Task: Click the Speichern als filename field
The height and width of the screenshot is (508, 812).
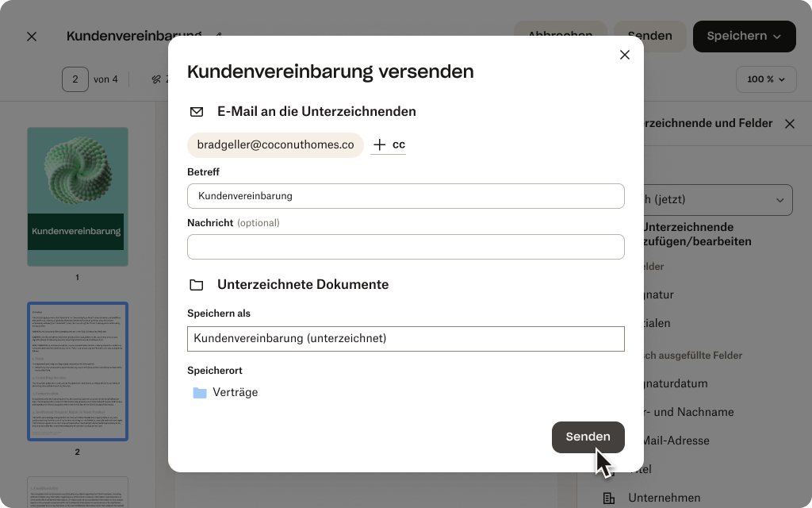Action: 405,338
